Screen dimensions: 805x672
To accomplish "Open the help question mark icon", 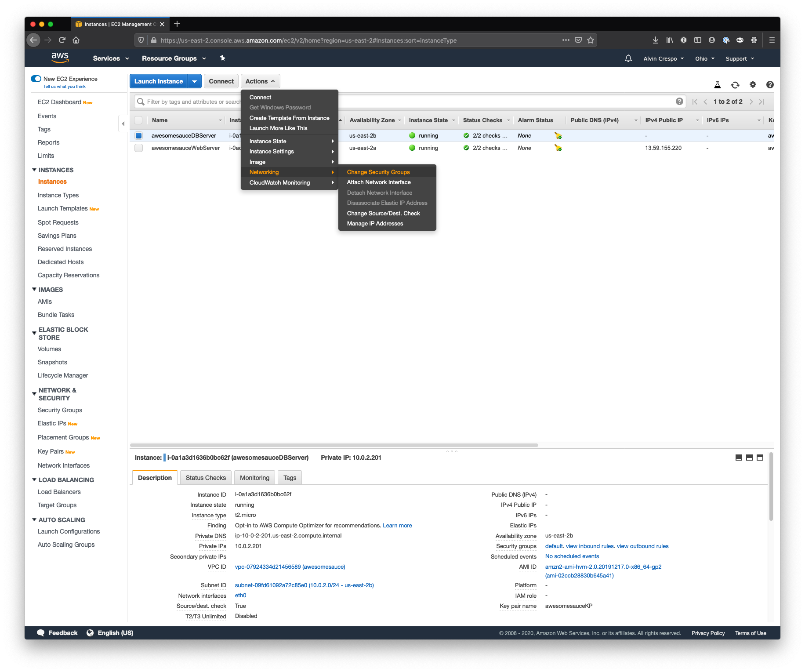I will (770, 84).
